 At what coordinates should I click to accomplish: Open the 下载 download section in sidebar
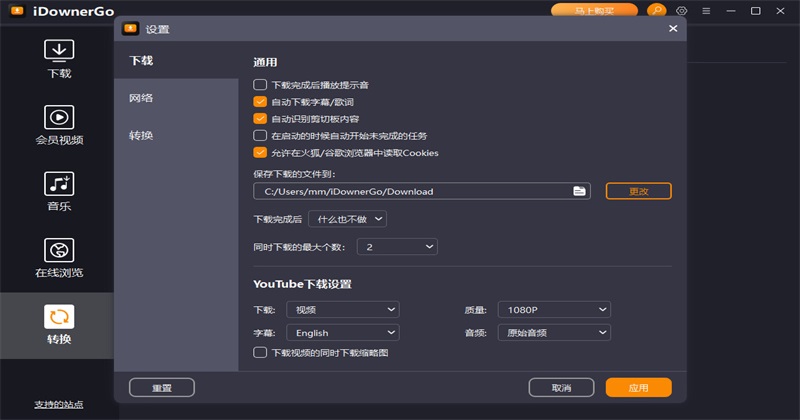(x=59, y=59)
